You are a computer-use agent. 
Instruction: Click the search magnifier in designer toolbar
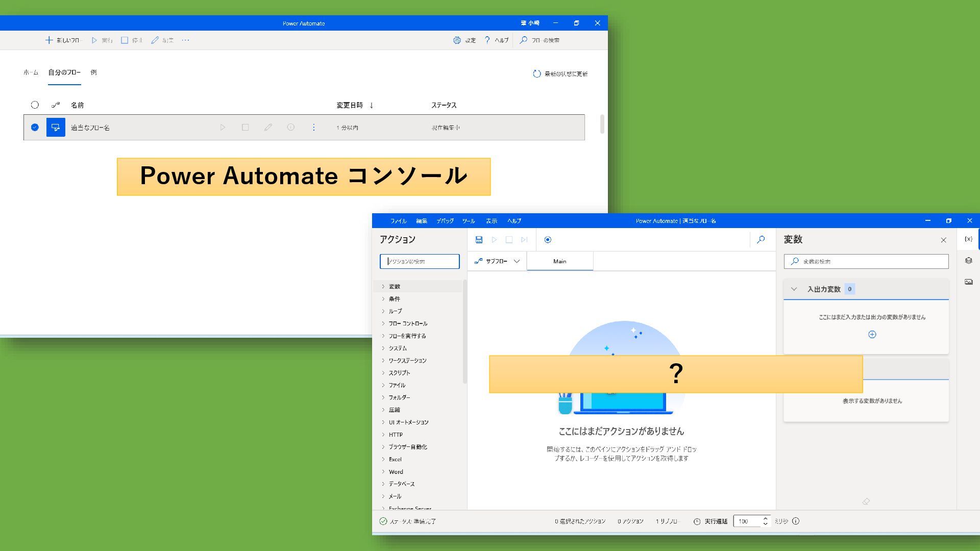(761, 240)
